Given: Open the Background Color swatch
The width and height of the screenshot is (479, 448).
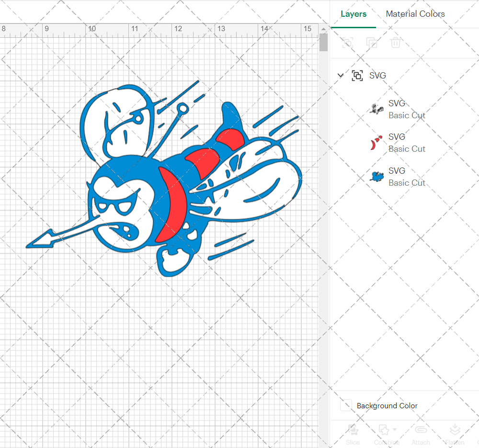Looking at the screenshot, I should [x=346, y=405].
